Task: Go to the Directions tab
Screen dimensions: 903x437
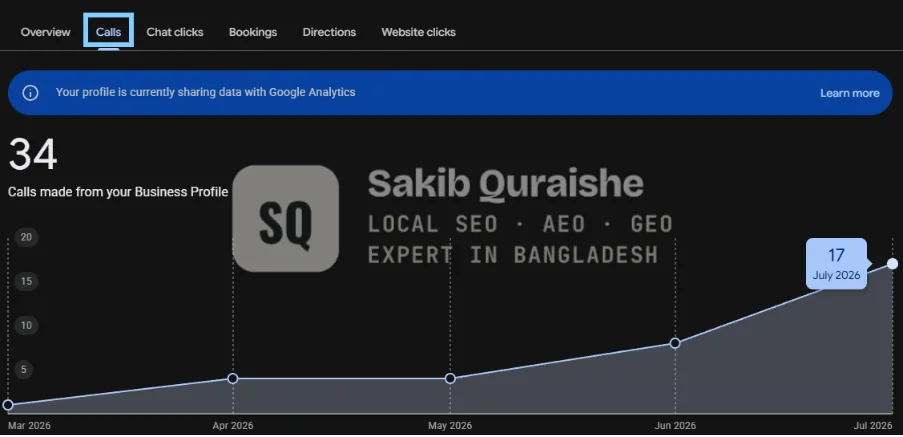Action: coord(329,32)
